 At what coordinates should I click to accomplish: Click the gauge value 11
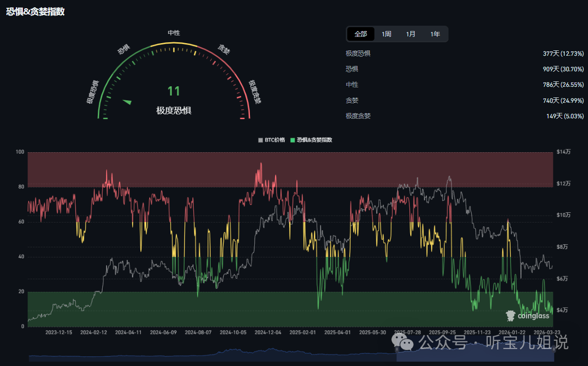[x=173, y=91]
